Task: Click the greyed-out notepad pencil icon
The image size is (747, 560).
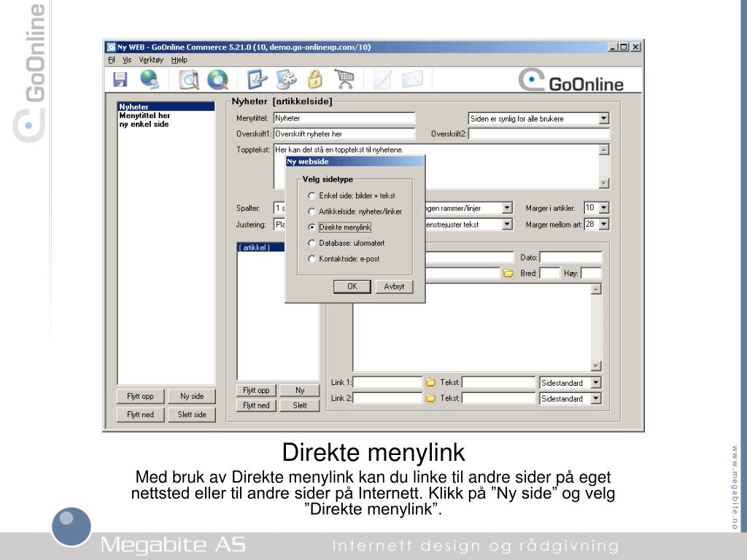Action: point(382,79)
